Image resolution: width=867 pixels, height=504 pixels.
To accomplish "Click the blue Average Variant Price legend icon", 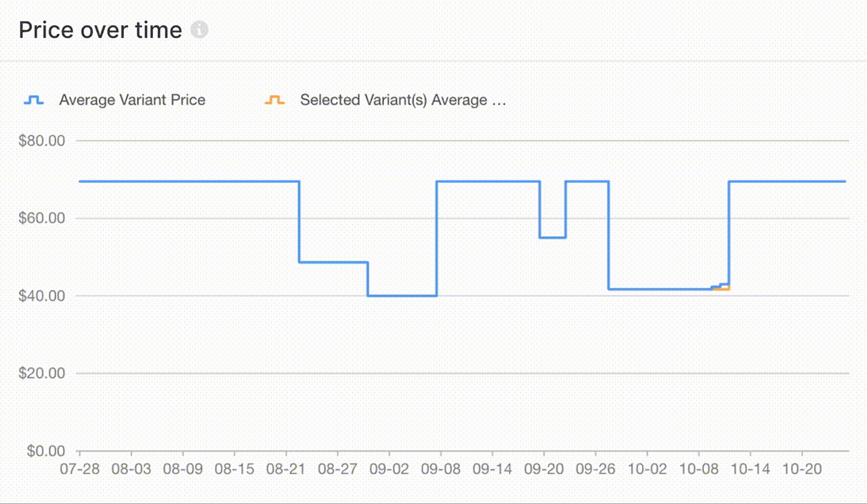I will pyautogui.click(x=34, y=100).
